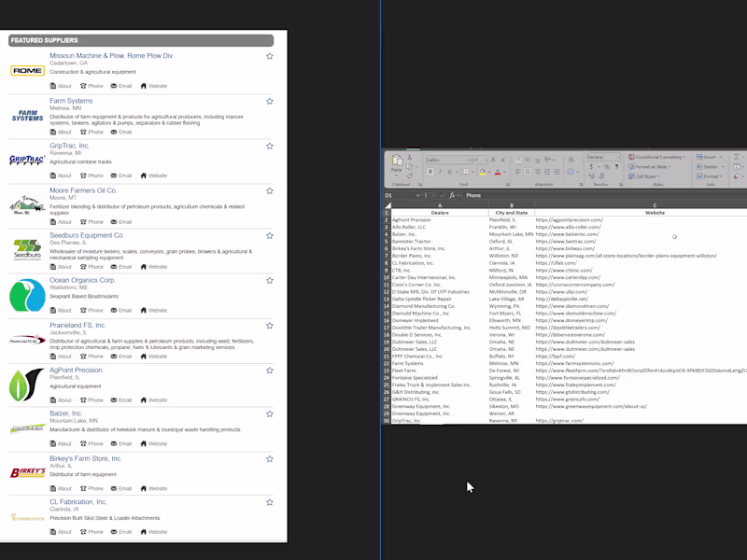747x560 pixels.
Task: Click the AutoSum sigma icon
Action: coord(737,157)
